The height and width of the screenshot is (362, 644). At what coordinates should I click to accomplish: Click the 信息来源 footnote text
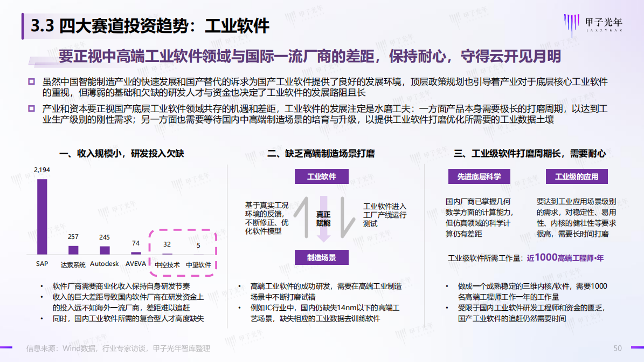click(x=118, y=349)
